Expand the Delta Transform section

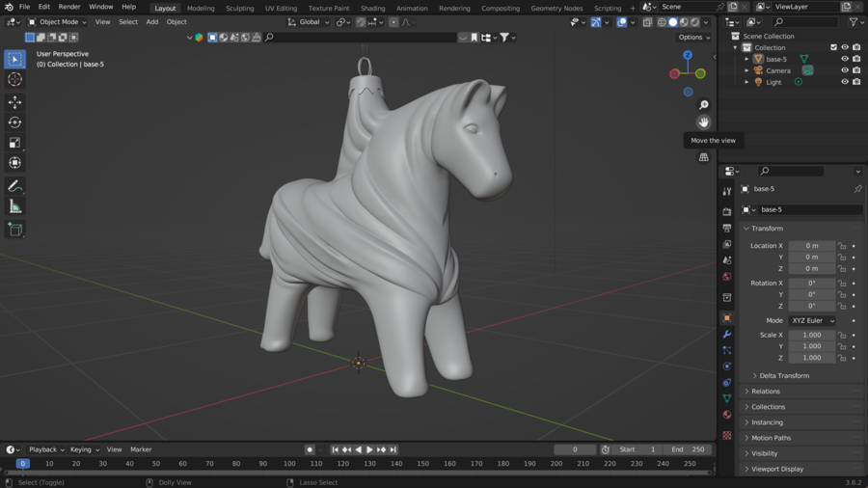click(783, 376)
